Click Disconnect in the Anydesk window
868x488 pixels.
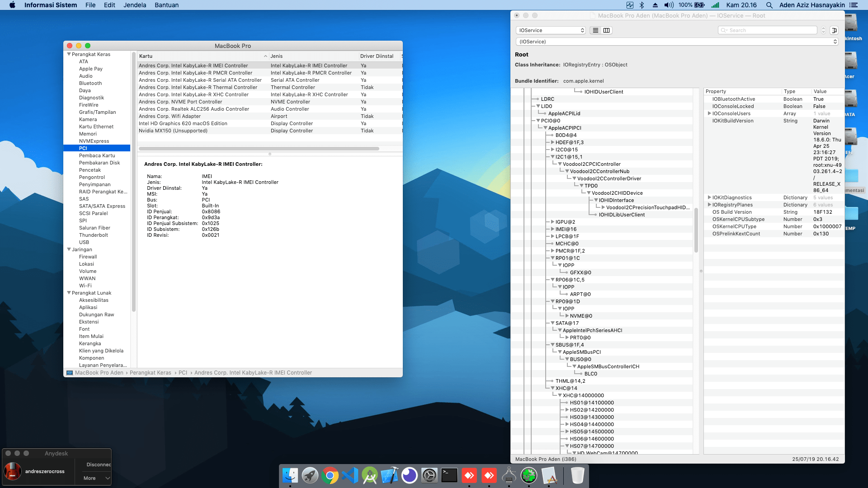pyautogui.click(x=99, y=465)
